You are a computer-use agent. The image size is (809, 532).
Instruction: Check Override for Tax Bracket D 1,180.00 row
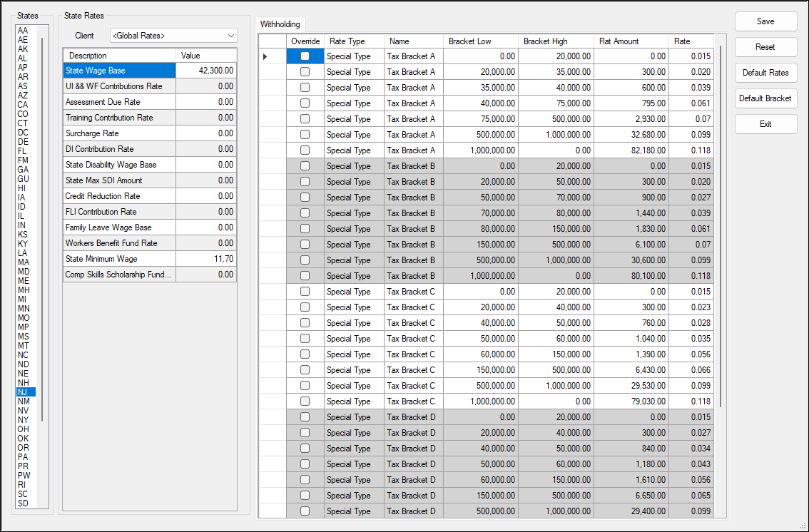[305, 464]
